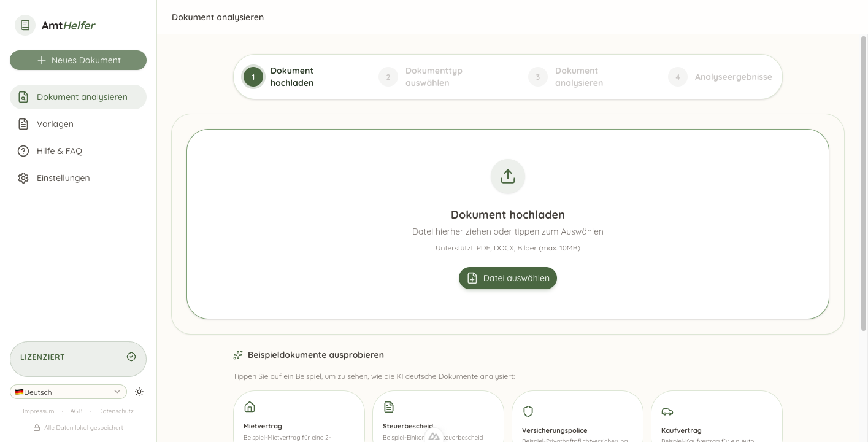Click the Vorlagen document icon in the sidebar
The image size is (868, 442).
pyautogui.click(x=23, y=124)
